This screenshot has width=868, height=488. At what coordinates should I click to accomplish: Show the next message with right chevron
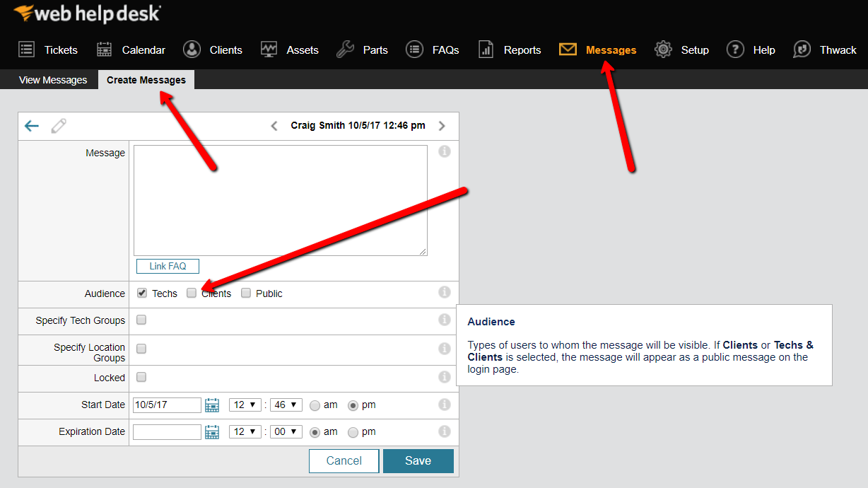tap(442, 126)
